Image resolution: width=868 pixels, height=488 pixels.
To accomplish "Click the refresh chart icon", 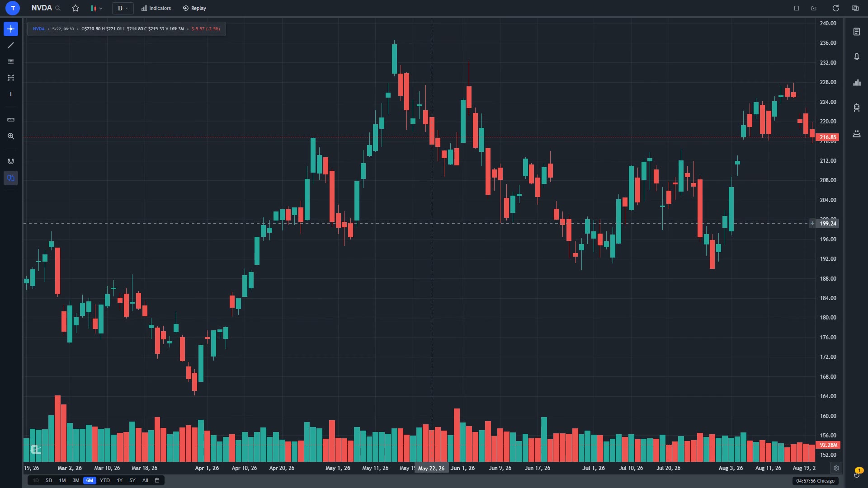I will pos(835,8).
